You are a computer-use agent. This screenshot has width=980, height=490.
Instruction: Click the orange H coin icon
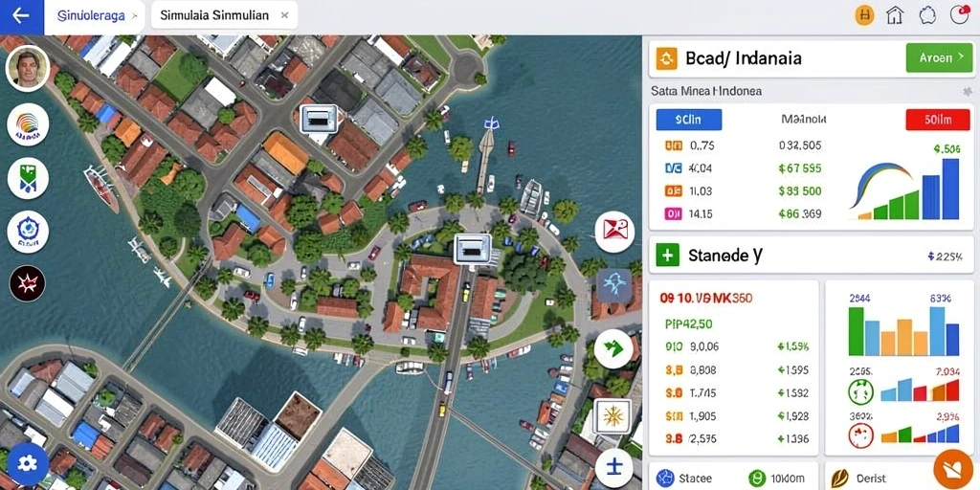pos(864,15)
